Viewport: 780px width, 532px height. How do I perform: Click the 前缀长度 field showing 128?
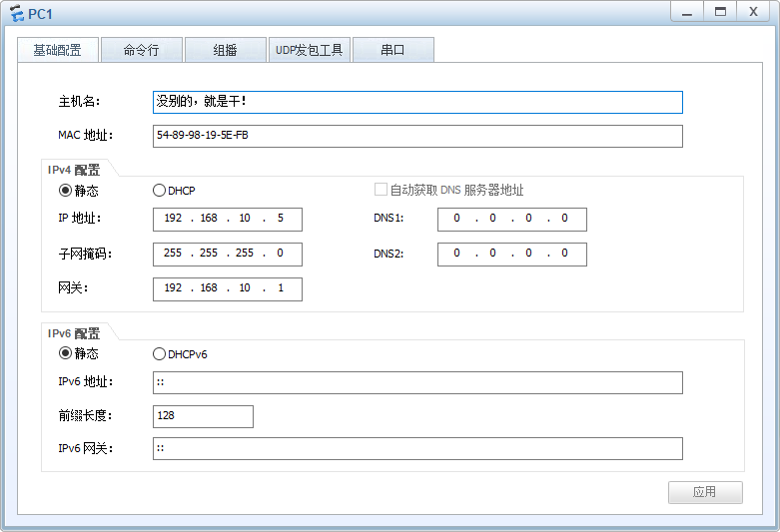[203, 416]
